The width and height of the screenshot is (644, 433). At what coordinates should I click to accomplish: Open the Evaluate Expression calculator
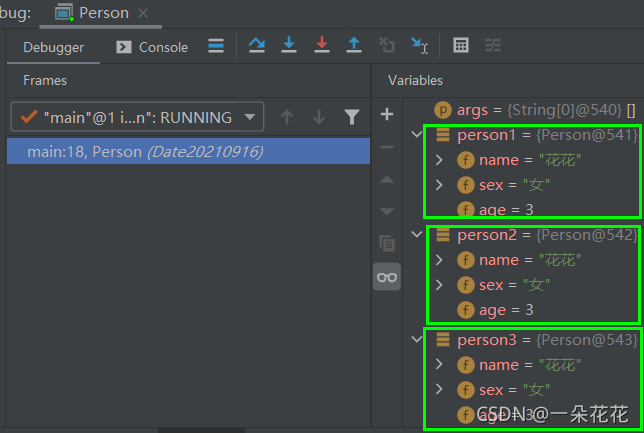coord(461,45)
